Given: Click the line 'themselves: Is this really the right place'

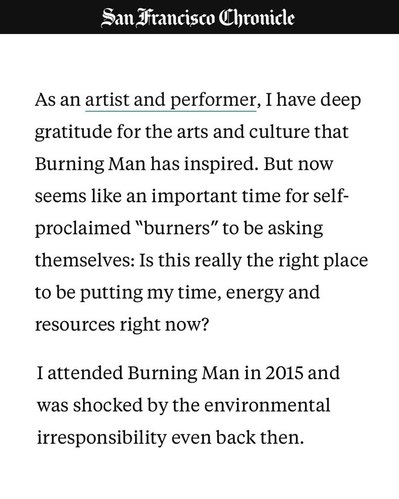Looking at the screenshot, I should [201, 260].
